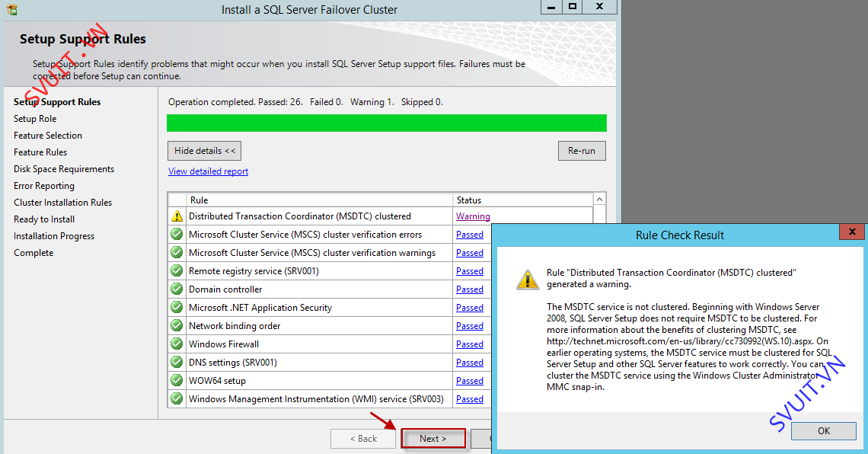Click the Windows Firewall rule text
Viewport: 868px width, 454px height.
coord(224,344)
